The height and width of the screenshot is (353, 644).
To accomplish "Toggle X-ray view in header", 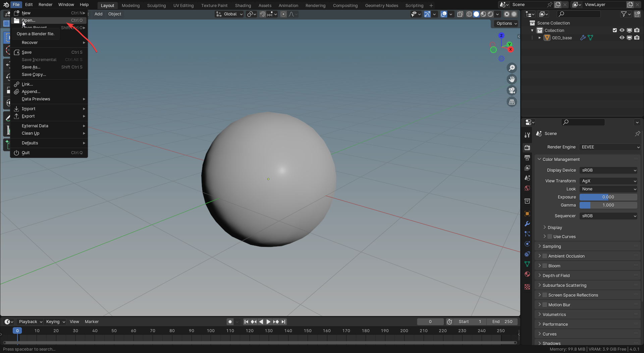I will [x=460, y=14].
